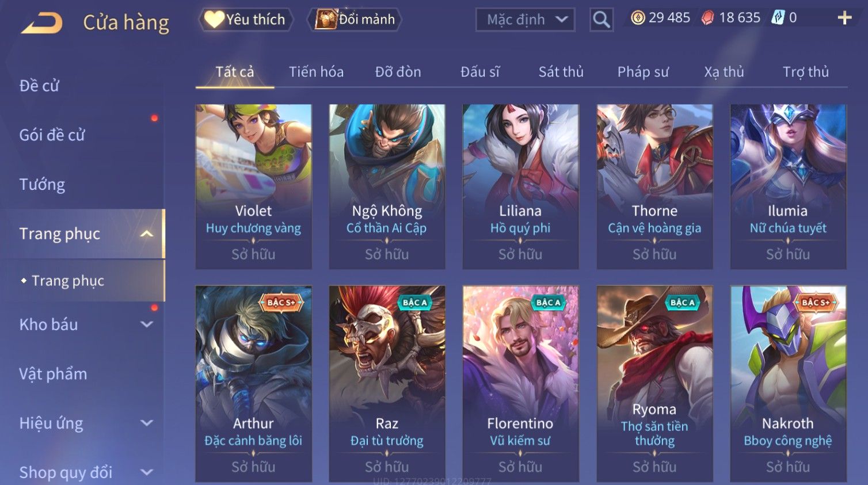Select the Tiến hóa tab
Viewport: 868px width, 485px height.
316,72
